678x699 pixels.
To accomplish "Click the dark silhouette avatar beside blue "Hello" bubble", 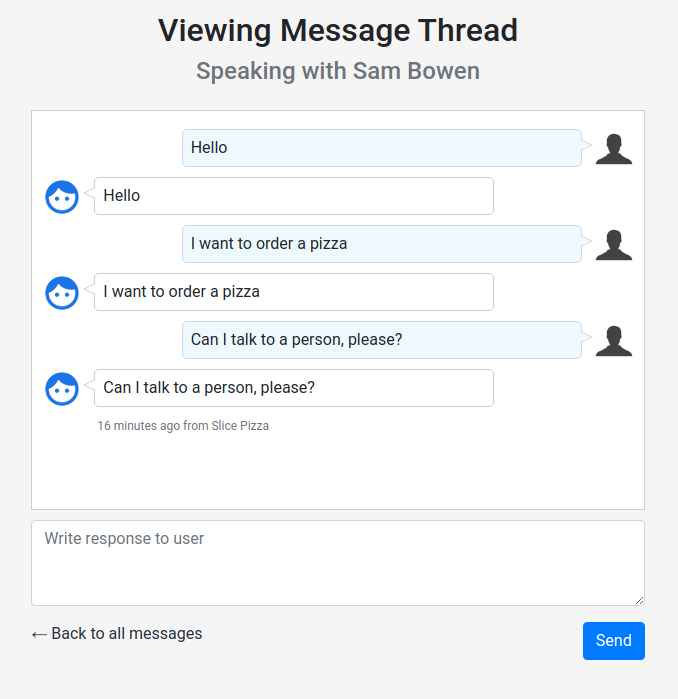I will click(613, 148).
